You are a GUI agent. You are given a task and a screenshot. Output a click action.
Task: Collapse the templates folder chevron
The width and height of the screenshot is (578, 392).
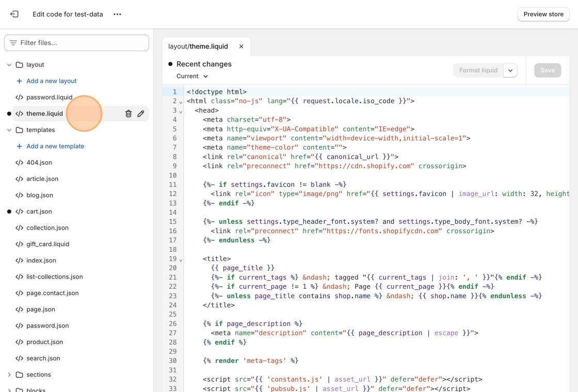[9, 129]
